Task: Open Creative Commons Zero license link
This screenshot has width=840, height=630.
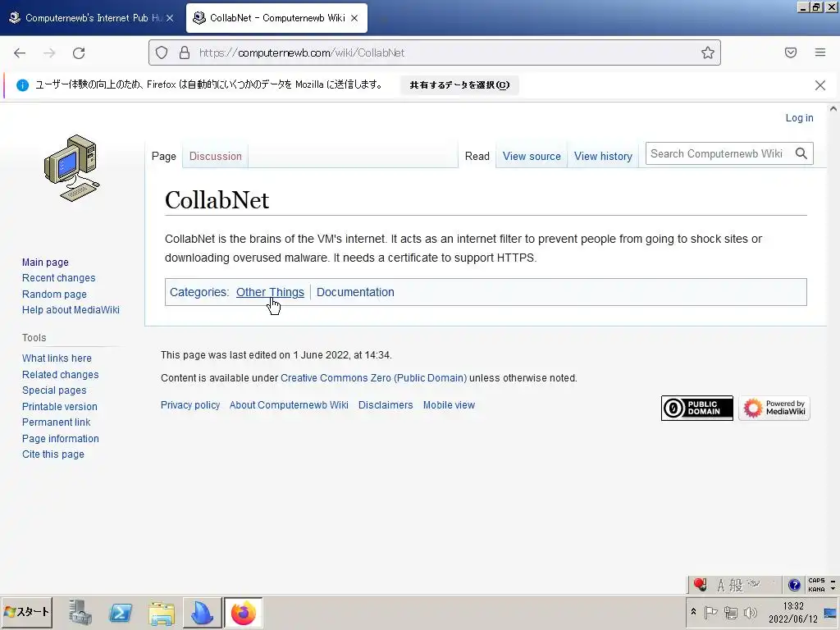Action: click(374, 377)
